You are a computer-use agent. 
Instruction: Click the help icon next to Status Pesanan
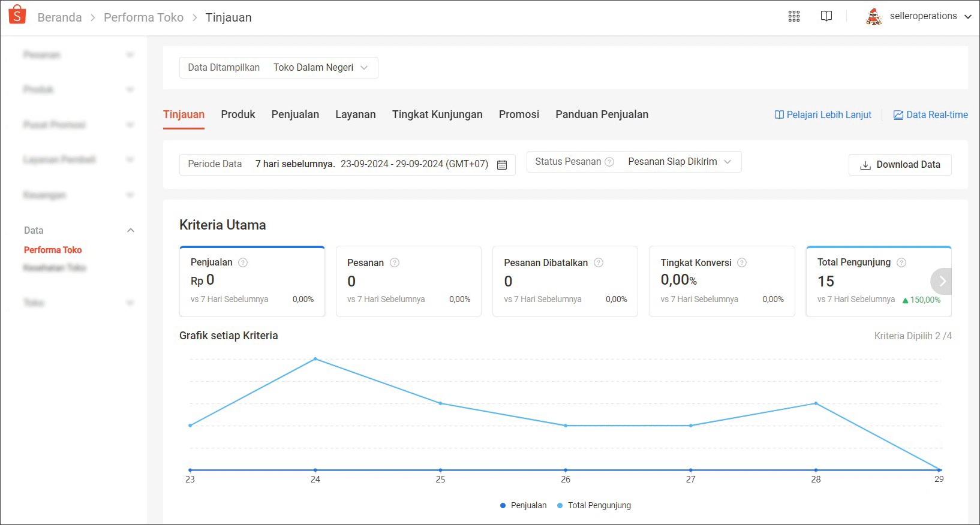pyautogui.click(x=609, y=162)
